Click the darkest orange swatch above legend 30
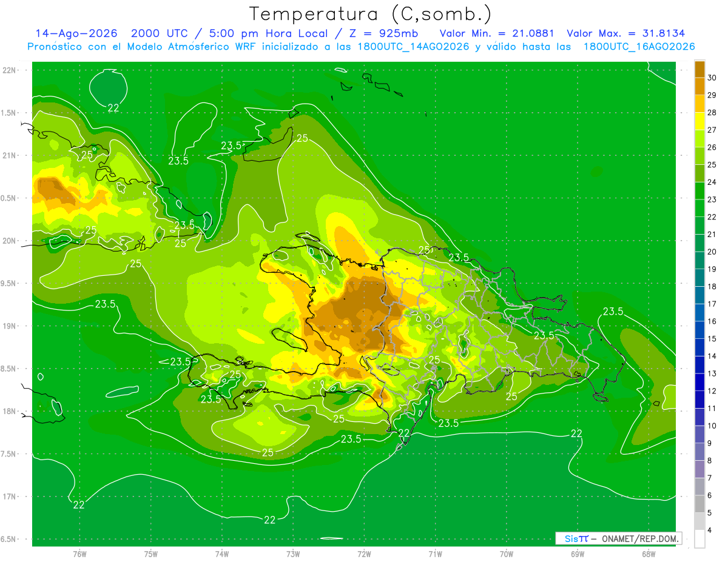 [700, 69]
